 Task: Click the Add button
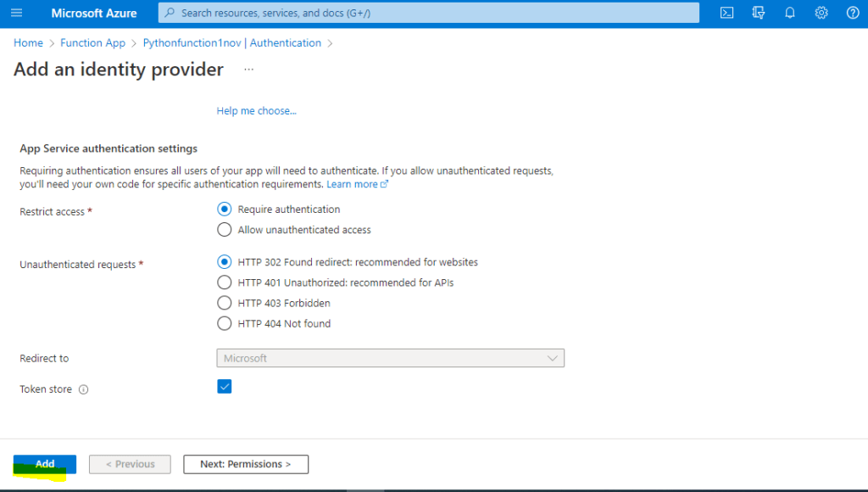(44, 464)
